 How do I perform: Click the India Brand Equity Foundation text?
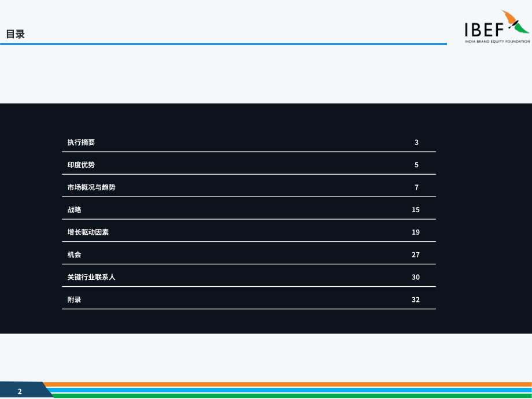tap(497, 42)
